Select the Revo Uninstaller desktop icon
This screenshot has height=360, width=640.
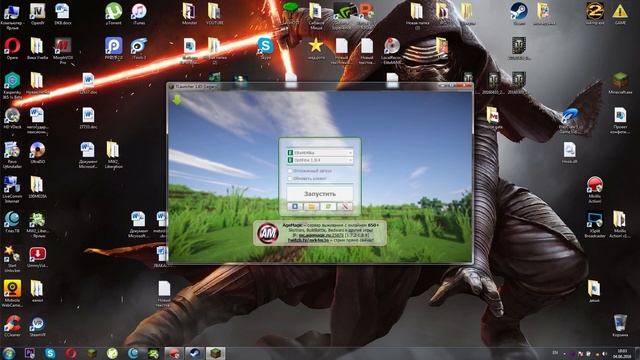point(12,155)
